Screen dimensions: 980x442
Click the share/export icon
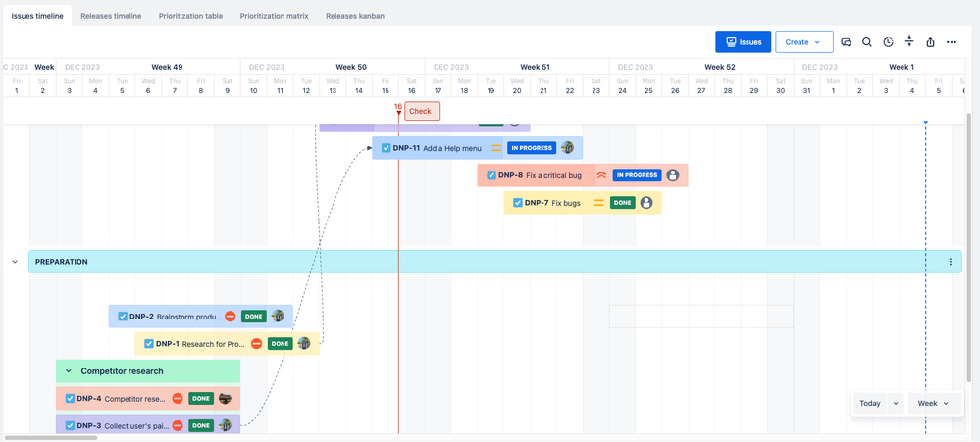click(x=930, y=42)
